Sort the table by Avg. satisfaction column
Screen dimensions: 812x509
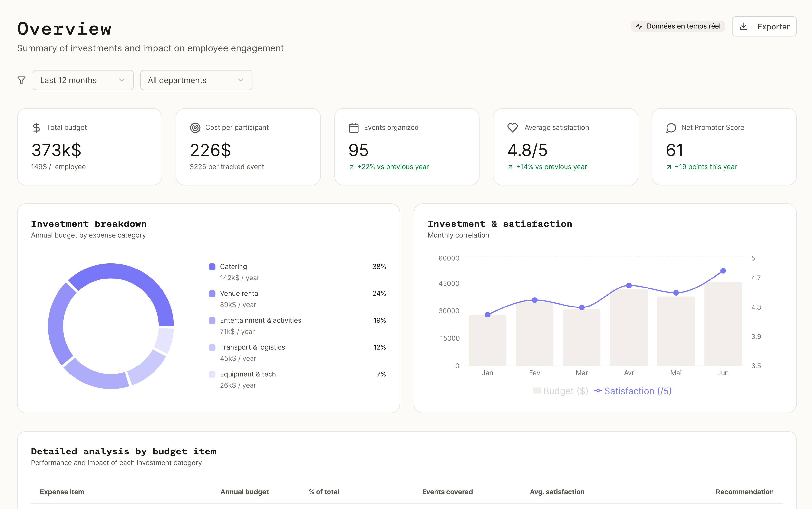tap(557, 491)
